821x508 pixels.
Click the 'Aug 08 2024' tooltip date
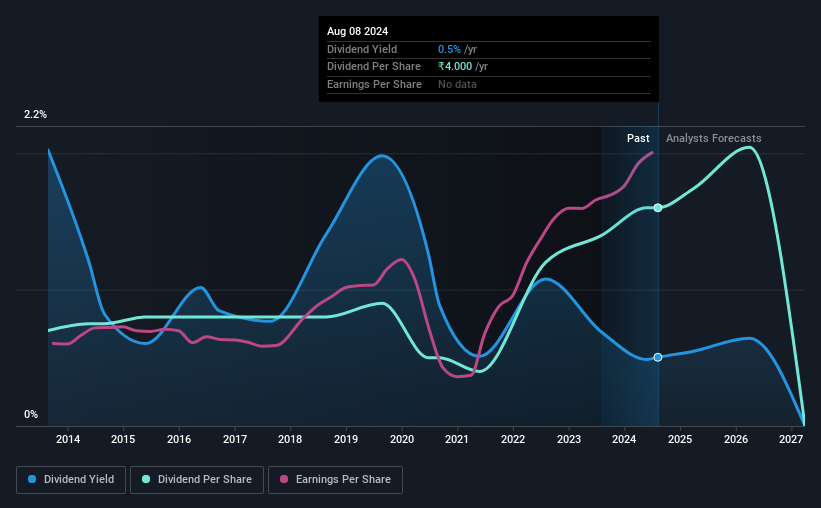point(358,31)
